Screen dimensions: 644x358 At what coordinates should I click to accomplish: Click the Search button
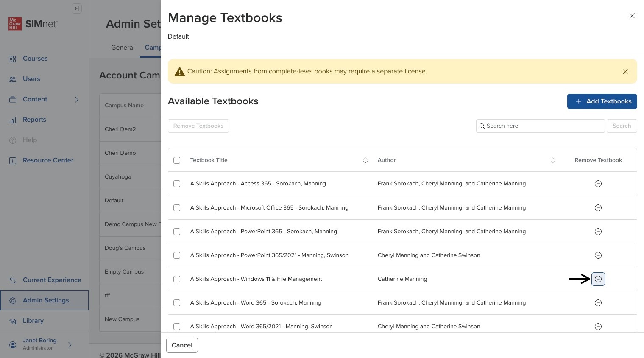coord(622,126)
